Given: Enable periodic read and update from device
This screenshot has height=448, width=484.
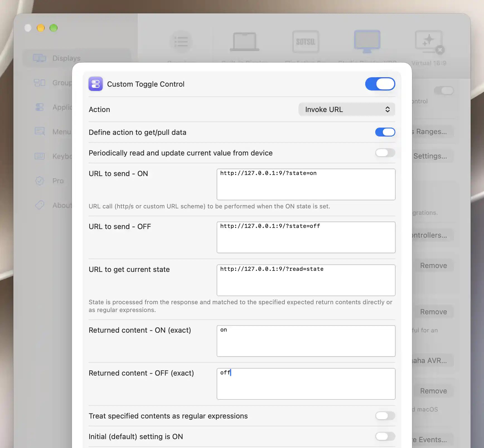Looking at the screenshot, I should (385, 153).
